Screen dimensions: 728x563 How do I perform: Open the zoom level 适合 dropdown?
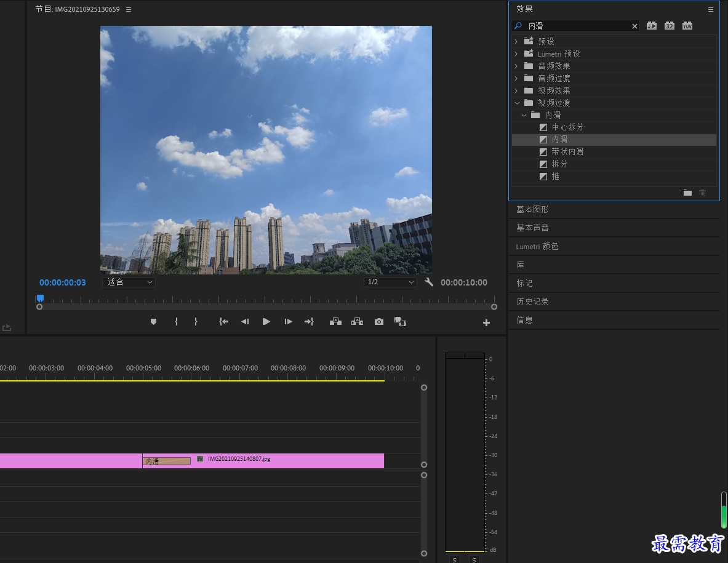click(129, 282)
